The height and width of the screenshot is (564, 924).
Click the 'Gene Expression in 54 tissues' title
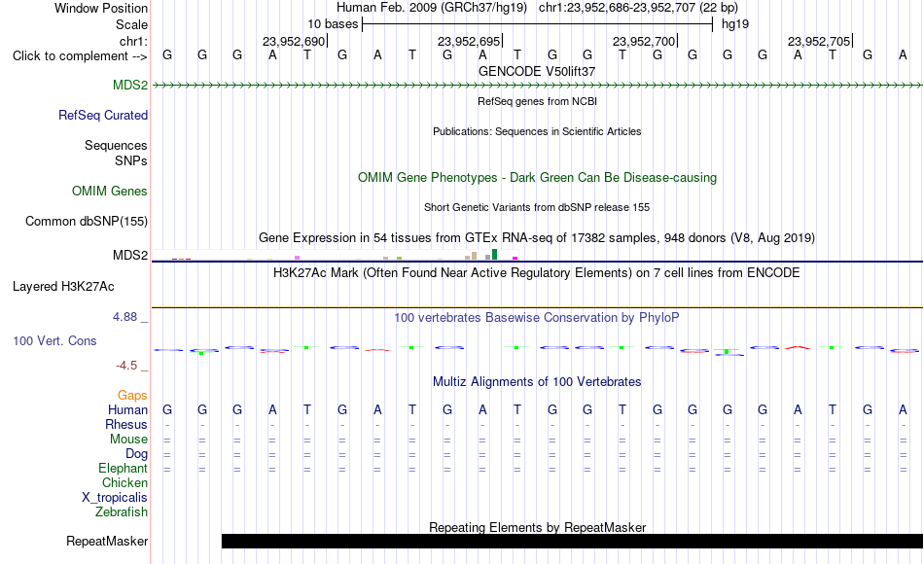click(537, 238)
